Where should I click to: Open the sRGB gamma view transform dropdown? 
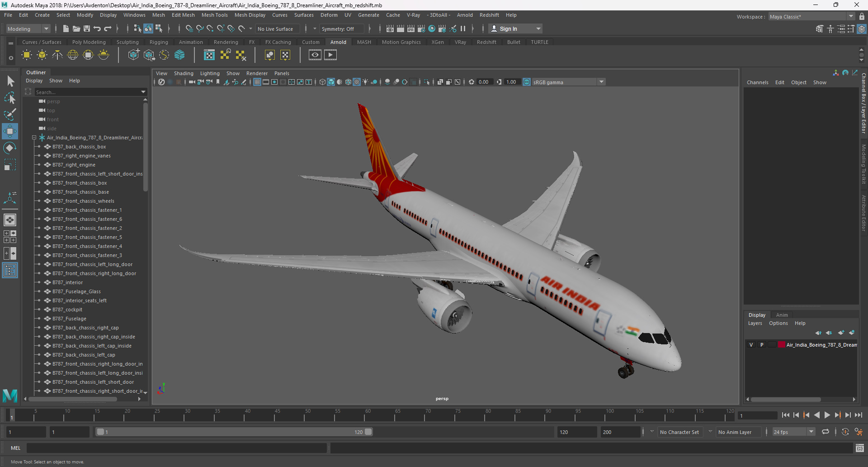click(601, 82)
